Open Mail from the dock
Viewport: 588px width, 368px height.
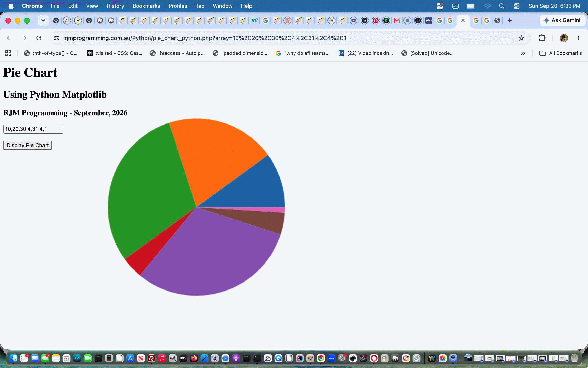[x=35, y=358]
